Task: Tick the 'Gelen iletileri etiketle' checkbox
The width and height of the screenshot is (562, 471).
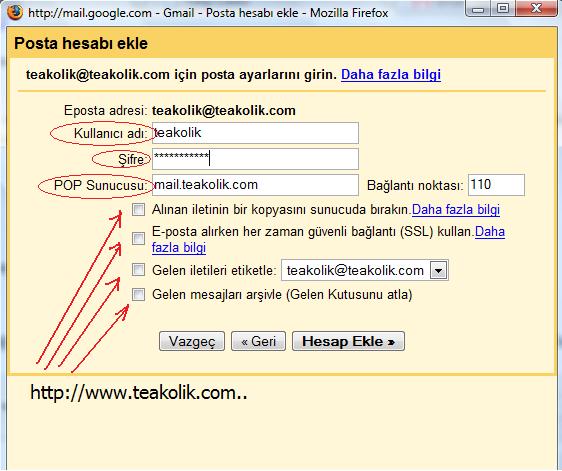Action: pos(138,270)
